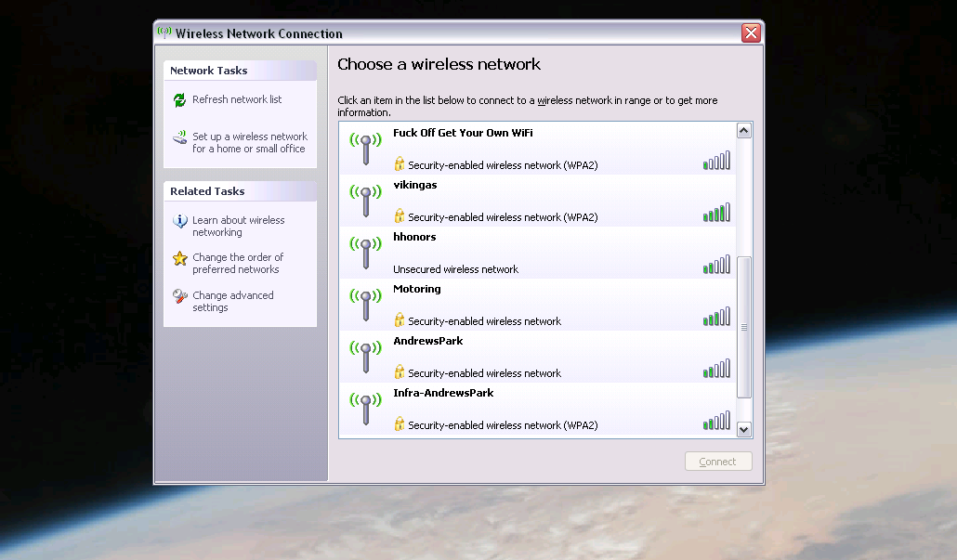Click the antenna icon beside vikingas
957x560 pixels.
coord(365,200)
